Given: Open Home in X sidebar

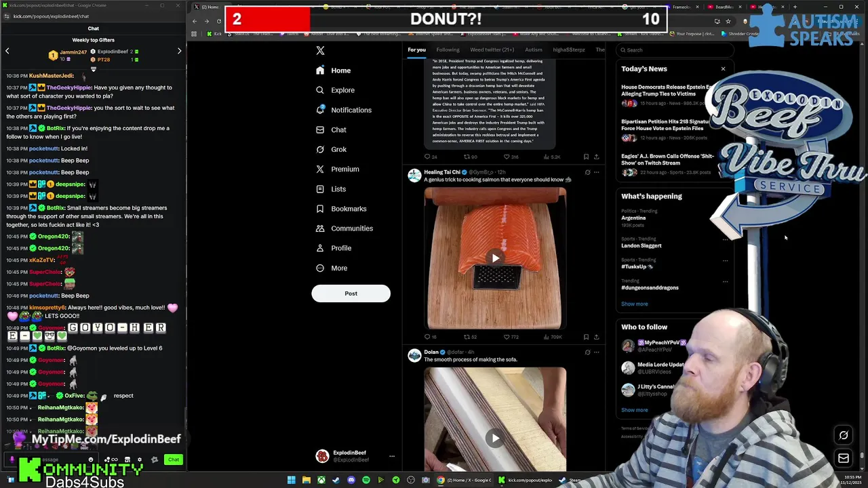Looking at the screenshot, I should (x=333, y=70).
